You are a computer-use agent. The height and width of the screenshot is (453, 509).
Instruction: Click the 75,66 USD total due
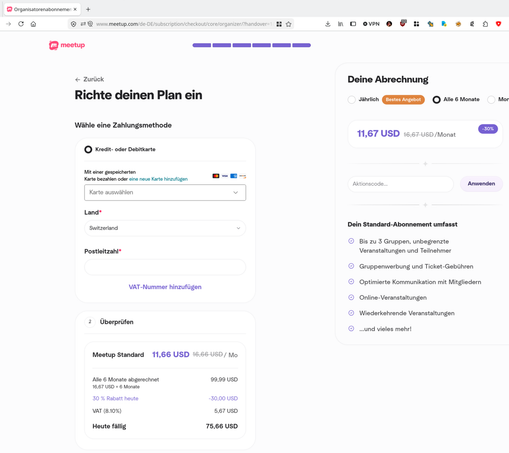[222, 426]
